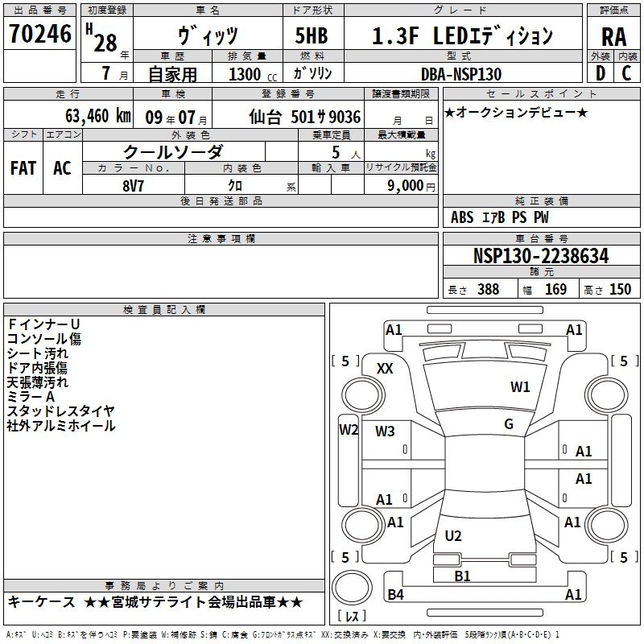Image resolution: width=644 pixels, height=644 pixels.
Task: Click lot number 70246
Action: [39, 34]
